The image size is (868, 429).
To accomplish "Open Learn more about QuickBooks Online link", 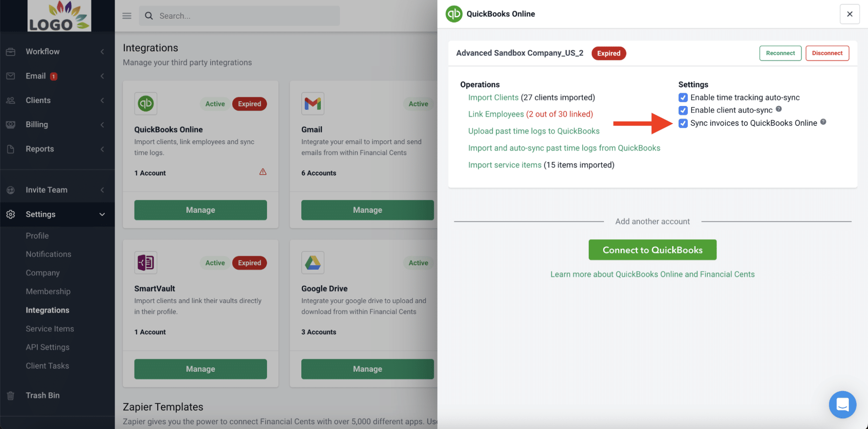I will pyautogui.click(x=652, y=274).
